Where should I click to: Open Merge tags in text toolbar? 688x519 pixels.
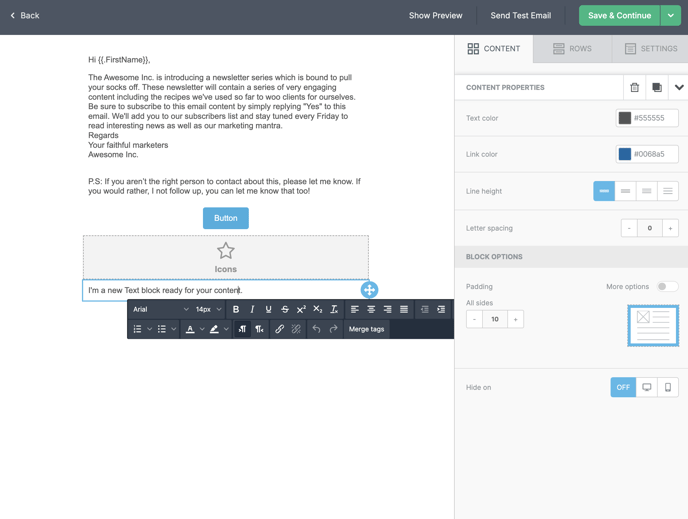point(366,329)
